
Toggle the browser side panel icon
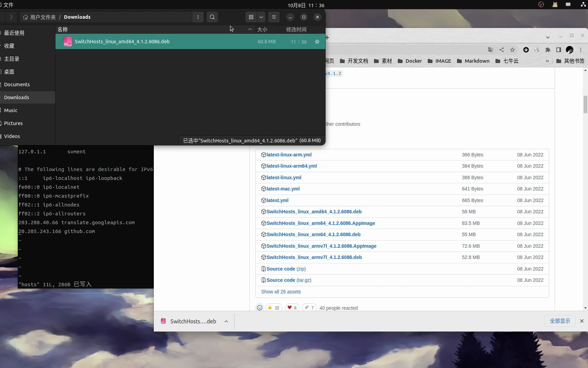click(x=559, y=50)
